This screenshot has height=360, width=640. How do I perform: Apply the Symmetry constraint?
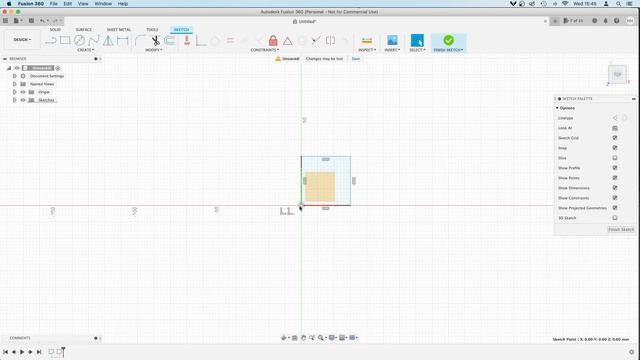click(331, 40)
